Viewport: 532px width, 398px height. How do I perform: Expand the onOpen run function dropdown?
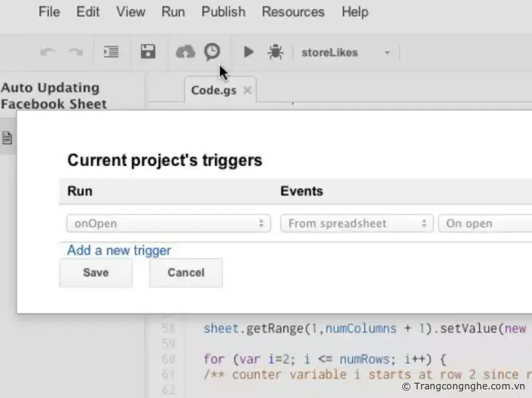coord(168,223)
